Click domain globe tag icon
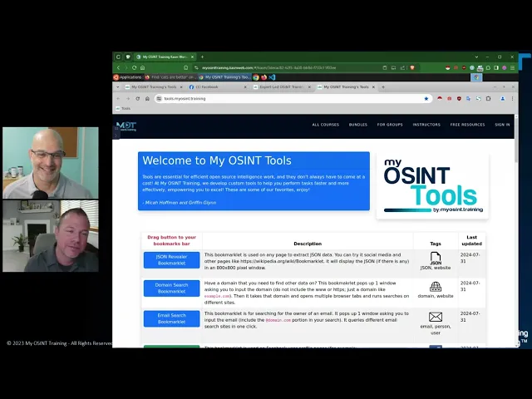The width and height of the screenshot is (532, 399). coord(436,287)
